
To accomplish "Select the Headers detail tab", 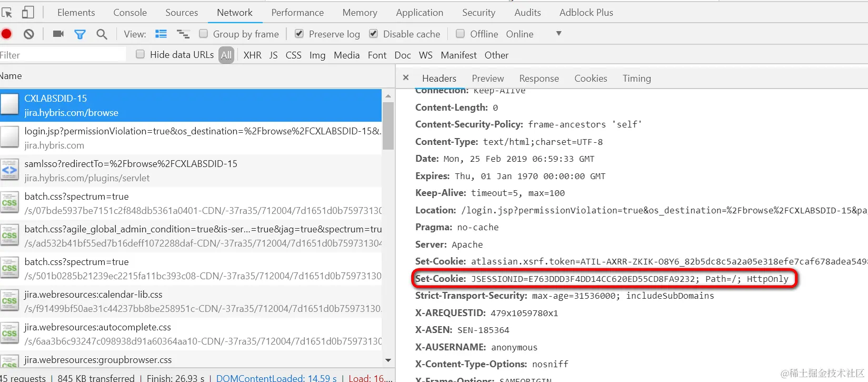I will pyautogui.click(x=439, y=78).
